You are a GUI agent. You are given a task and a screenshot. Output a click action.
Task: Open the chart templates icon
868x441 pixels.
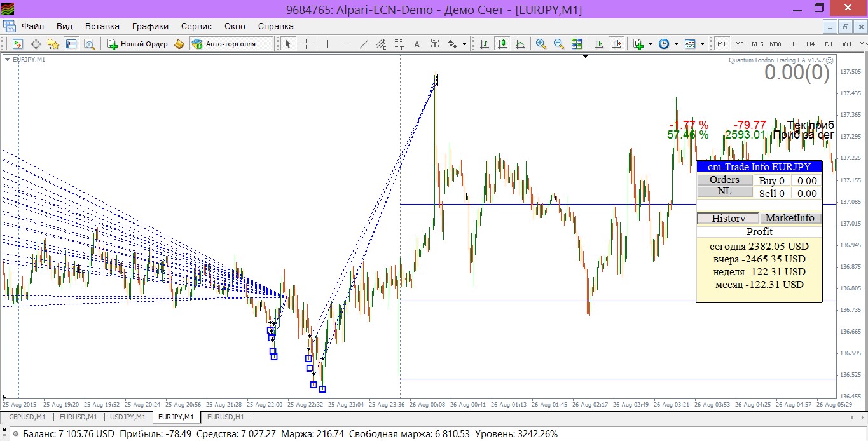[690, 44]
